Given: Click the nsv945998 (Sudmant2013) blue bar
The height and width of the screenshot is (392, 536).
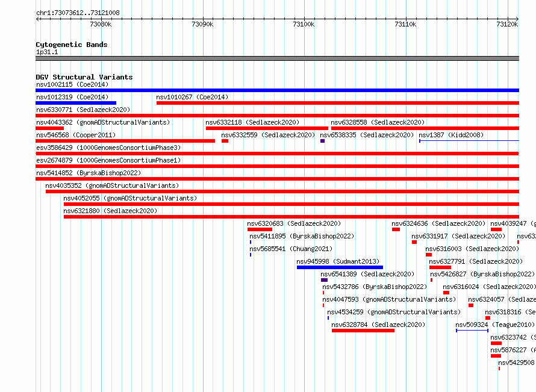Looking at the screenshot, I should (x=340, y=267).
